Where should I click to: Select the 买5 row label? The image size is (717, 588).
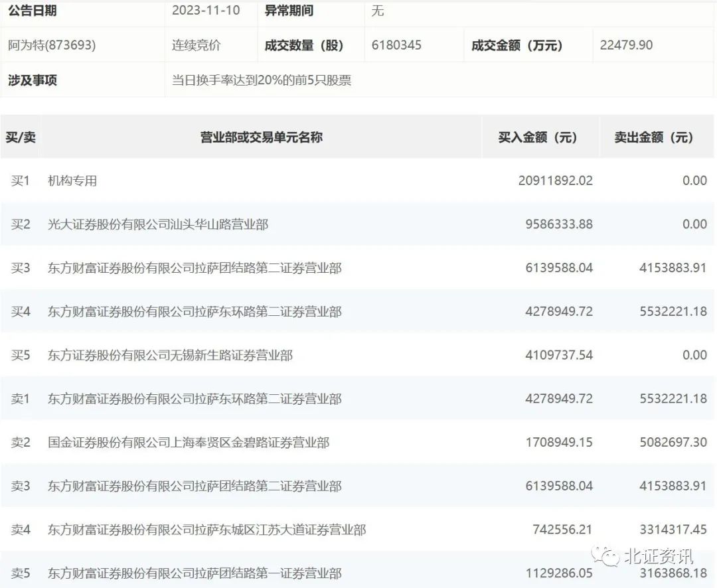pyautogui.click(x=21, y=355)
